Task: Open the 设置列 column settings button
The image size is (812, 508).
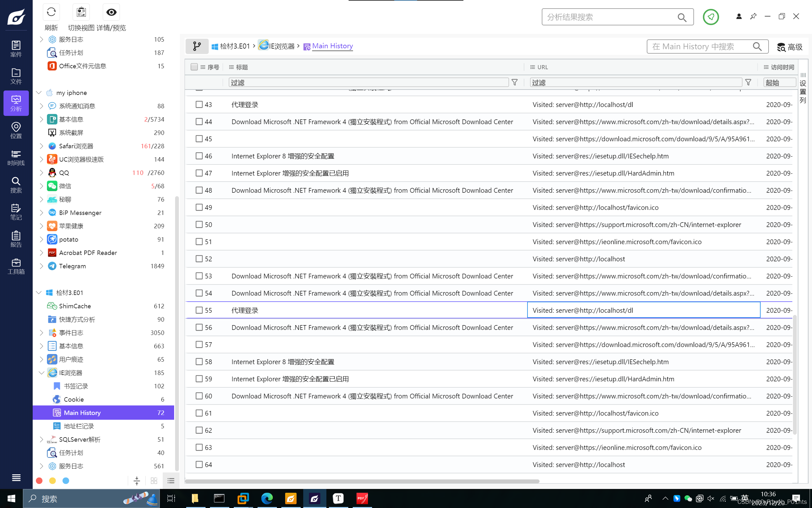Action: pyautogui.click(x=803, y=88)
